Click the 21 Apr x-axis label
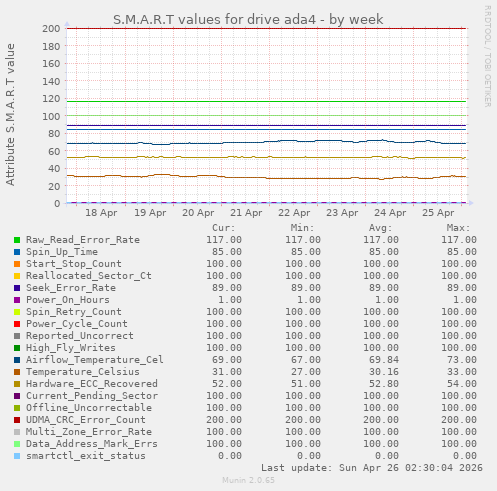Screen dimensions: 497x491 [246, 213]
